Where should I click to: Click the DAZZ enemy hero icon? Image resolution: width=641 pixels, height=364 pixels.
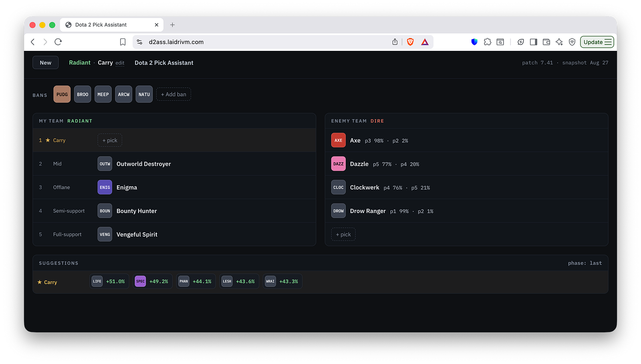[x=339, y=164]
